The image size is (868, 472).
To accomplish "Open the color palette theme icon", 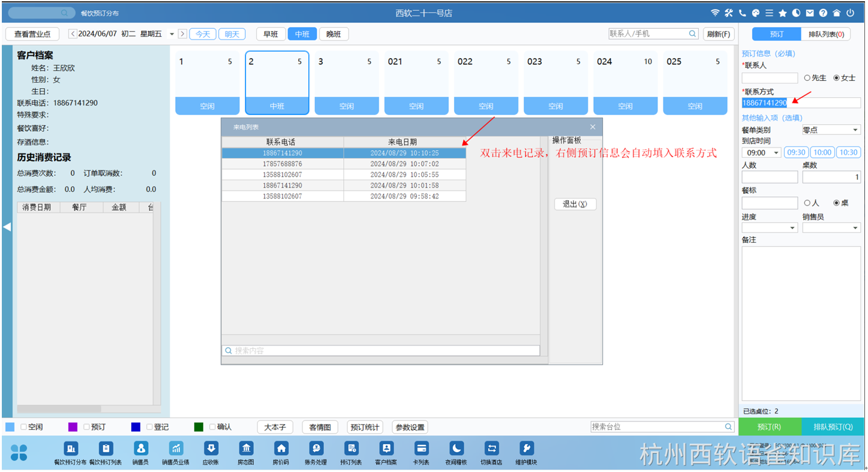I will pyautogui.click(x=756, y=13).
